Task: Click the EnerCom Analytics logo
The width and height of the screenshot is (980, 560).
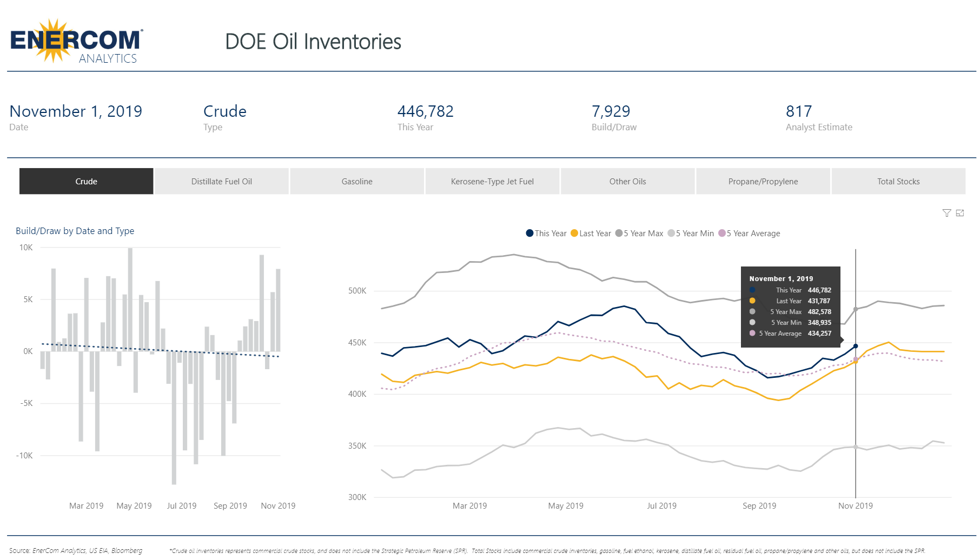Action: click(77, 42)
